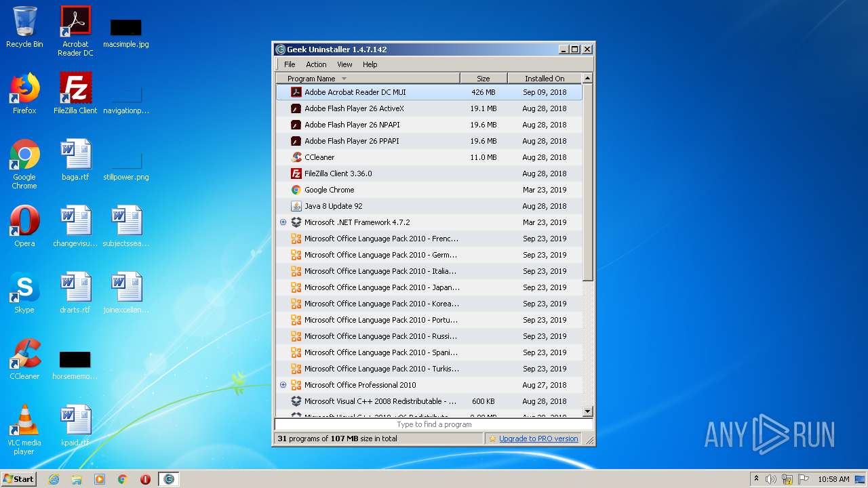Click Adobe Flash Player 26 PPAPI icon
The height and width of the screenshot is (488, 868).
(x=296, y=141)
